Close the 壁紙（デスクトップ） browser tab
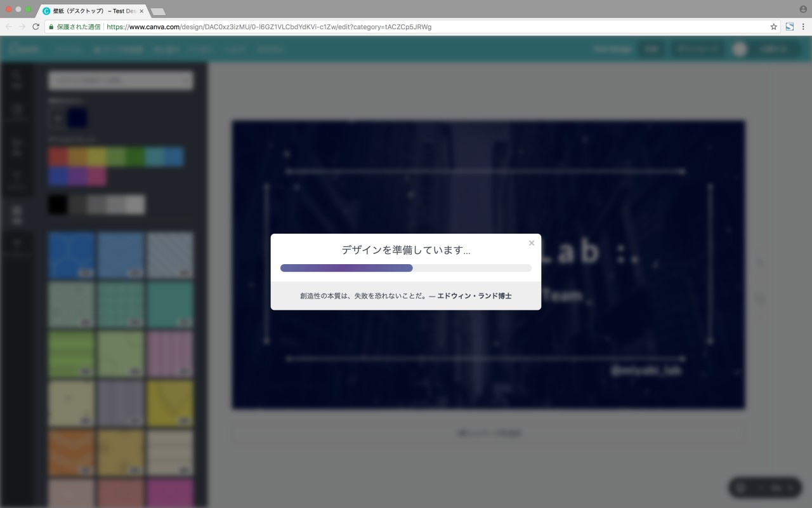 [141, 11]
